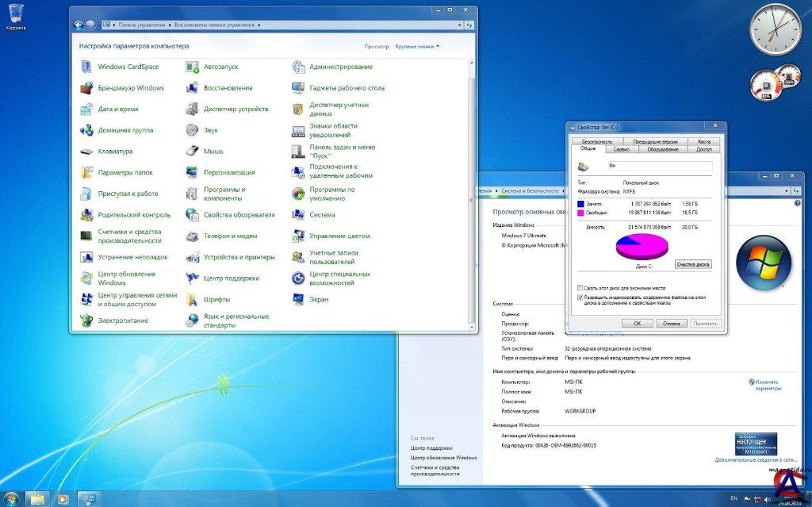The width and height of the screenshot is (812, 507).
Task: Open Windows CardSpace in Control Panel
Action: click(120, 67)
